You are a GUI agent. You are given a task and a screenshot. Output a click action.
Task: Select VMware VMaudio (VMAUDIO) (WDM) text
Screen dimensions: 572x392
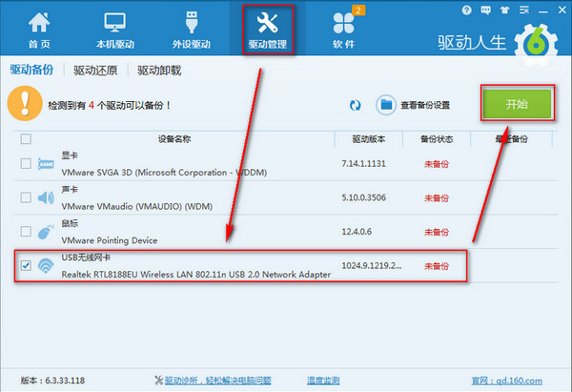click(136, 206)
